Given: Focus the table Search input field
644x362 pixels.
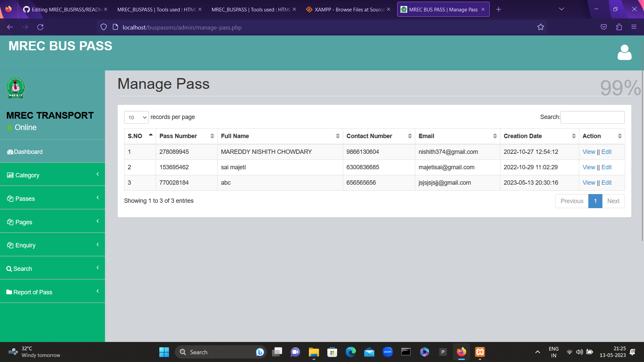Looking at the screenshot, I should (592, 117).
